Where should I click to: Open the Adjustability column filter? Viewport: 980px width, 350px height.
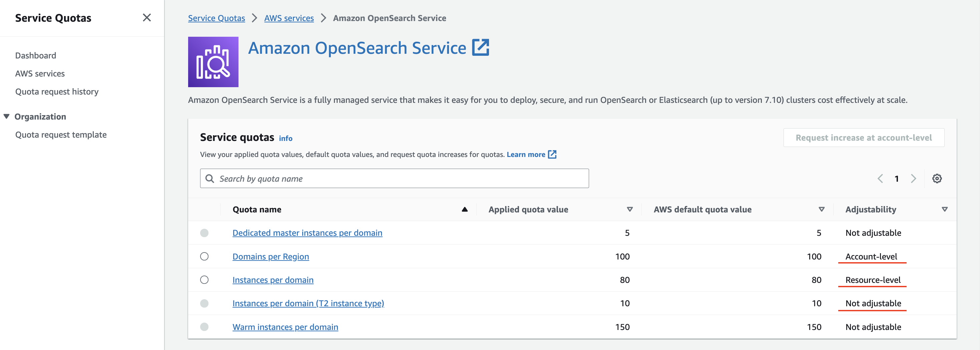(944, 209)
